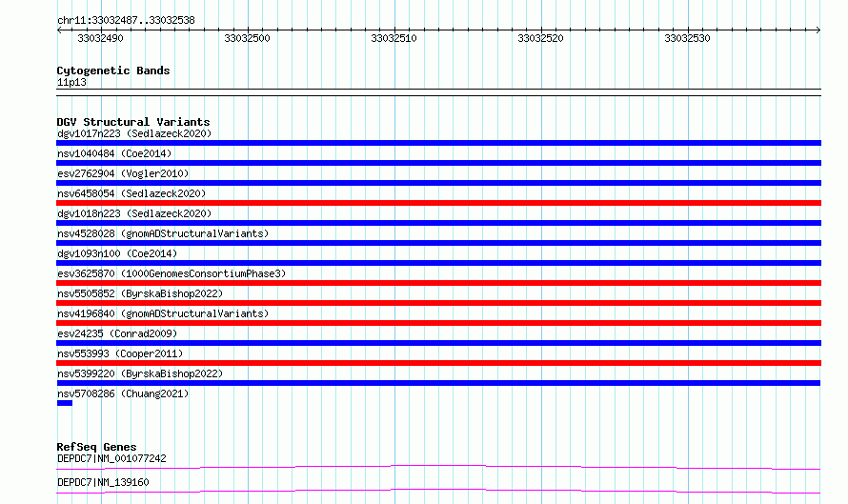The image size is (848, 504).
Task: Click the blue bar for dgv1093n100
Action: [438, 263]
